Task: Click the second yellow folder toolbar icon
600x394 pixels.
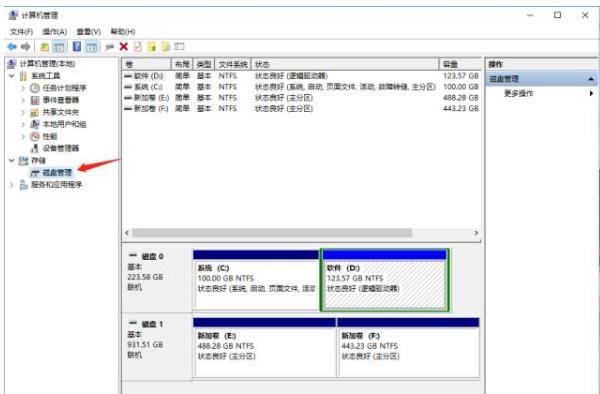Action: coord(166,47)
